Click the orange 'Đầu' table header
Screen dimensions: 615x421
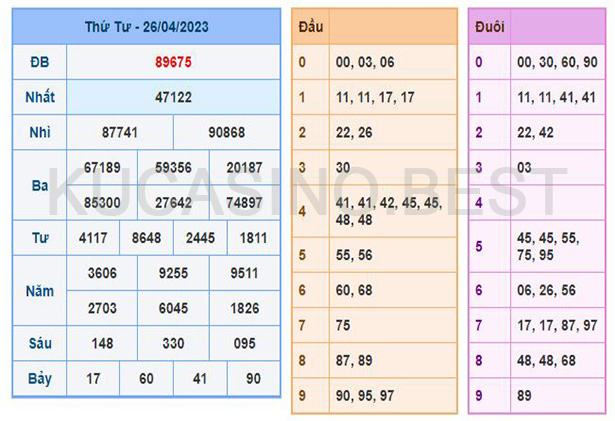point(311,27)
